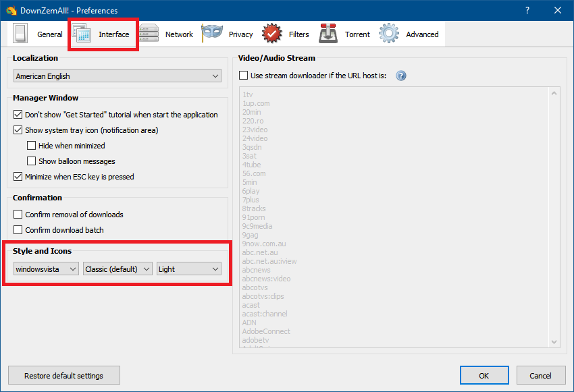The image size is (574, 392).
Task: Click Restore default settings button
Action: [x=64, y=376]
